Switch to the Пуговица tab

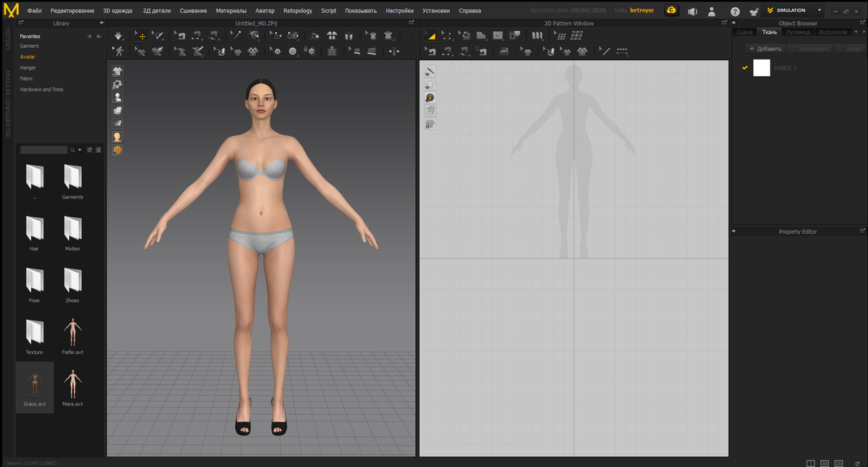point(799,32)
